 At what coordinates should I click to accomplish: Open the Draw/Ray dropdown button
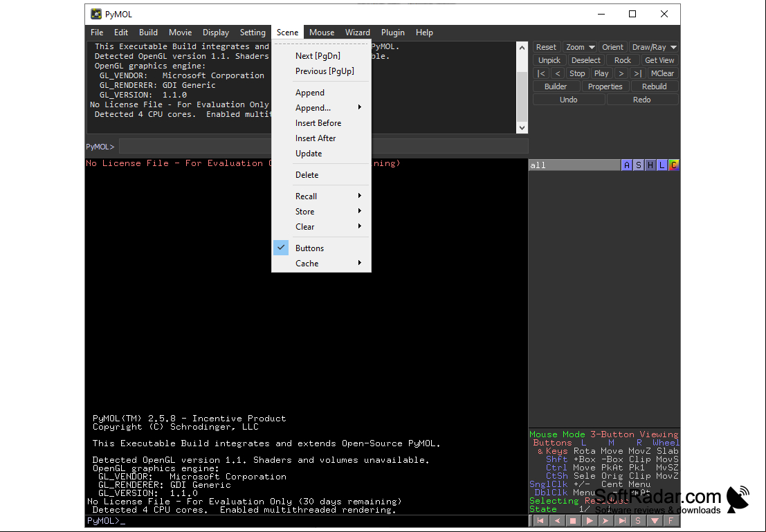[654, 47]
